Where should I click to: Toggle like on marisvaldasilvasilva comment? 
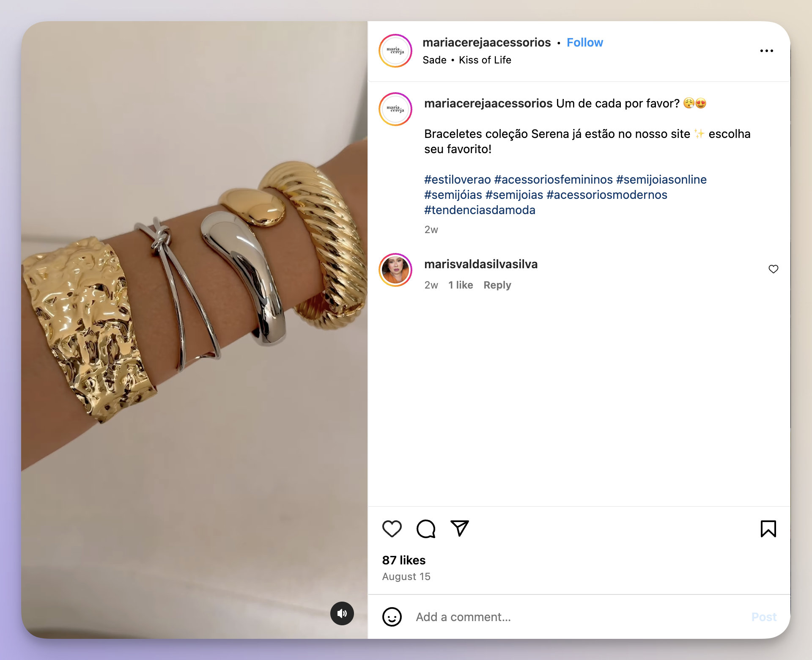pyautogui.click(x=773, y=269)
